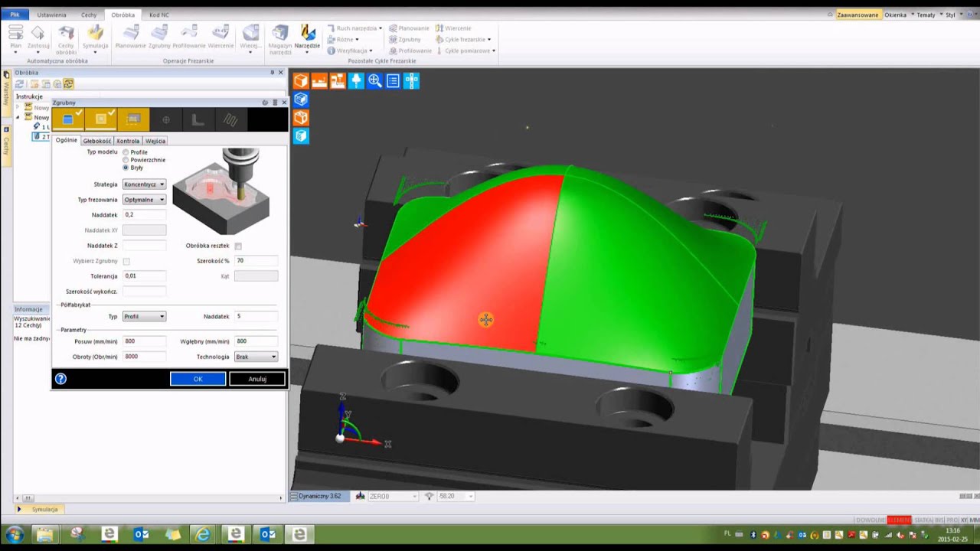This screenshot has height=551, width=980.
Task: Click the Szerokość % field showing 70
Action: tap(256, 261)
